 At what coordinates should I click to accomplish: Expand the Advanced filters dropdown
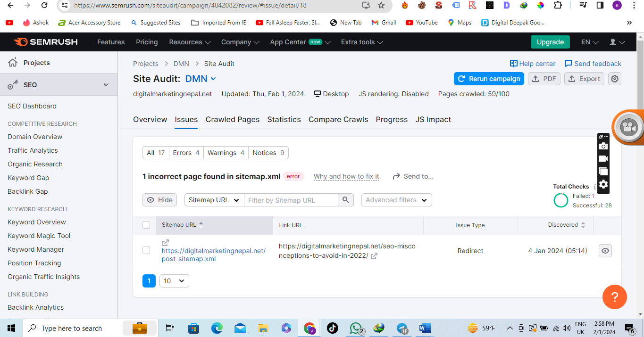(x=396, y=200)
